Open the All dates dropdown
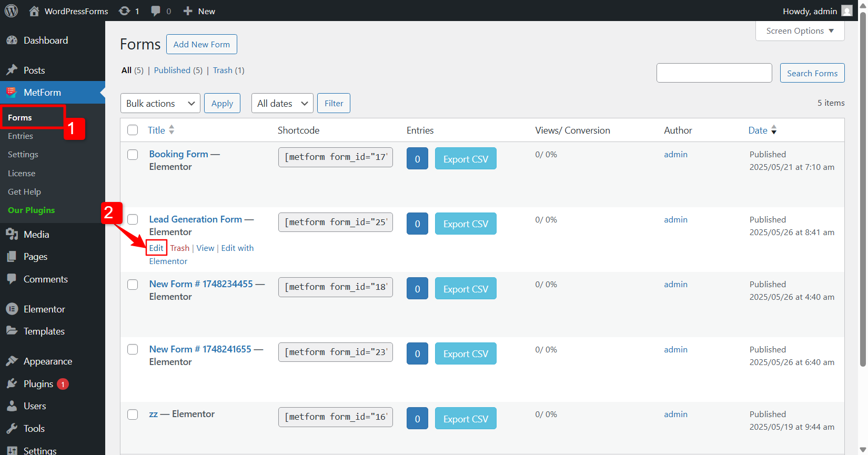Image resolution: width=868 pixels, height=455 pixels. tap(282, 103)
